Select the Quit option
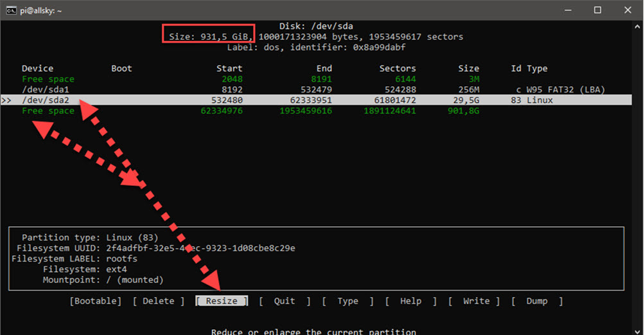The width and height of the screenshot is (644, 335). coord(284,301)
